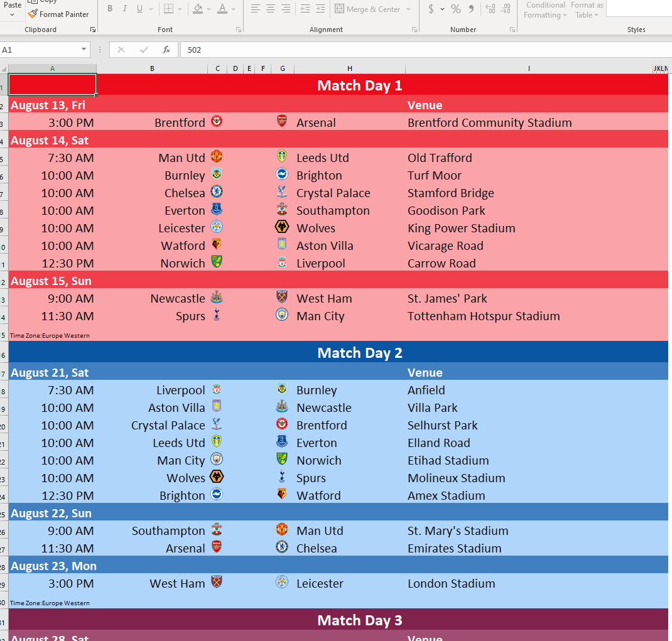This screenshot has height=641, width=672.
Task: Open the Format as Table menu
Action: pyautogui.click(x=587, y=10)
